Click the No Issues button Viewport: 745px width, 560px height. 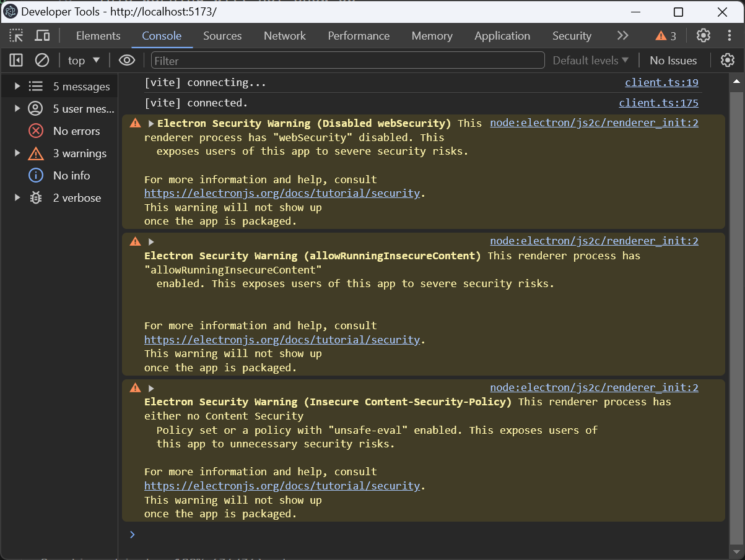point(673,60)
